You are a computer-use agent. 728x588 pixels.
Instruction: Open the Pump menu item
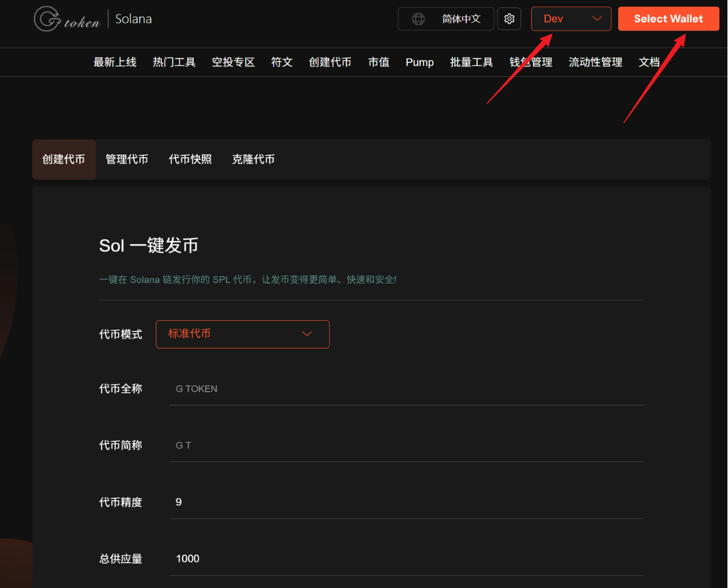tap(419, 62)
